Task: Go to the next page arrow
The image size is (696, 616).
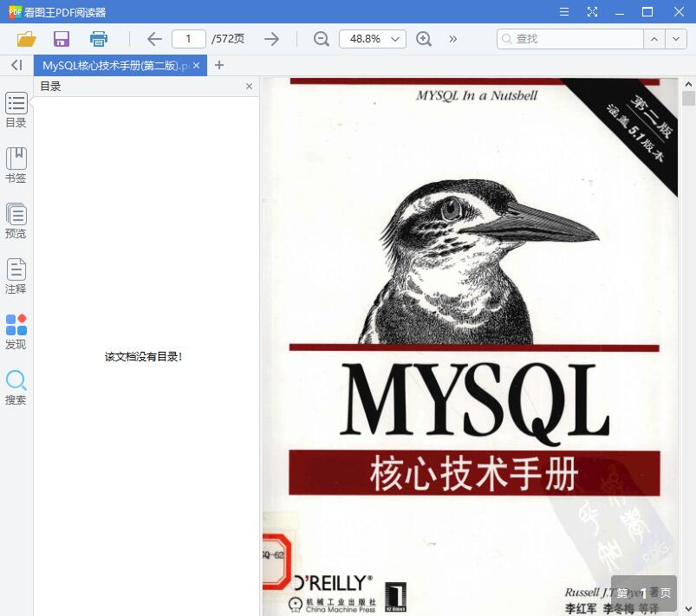Action: coord(271,39)
